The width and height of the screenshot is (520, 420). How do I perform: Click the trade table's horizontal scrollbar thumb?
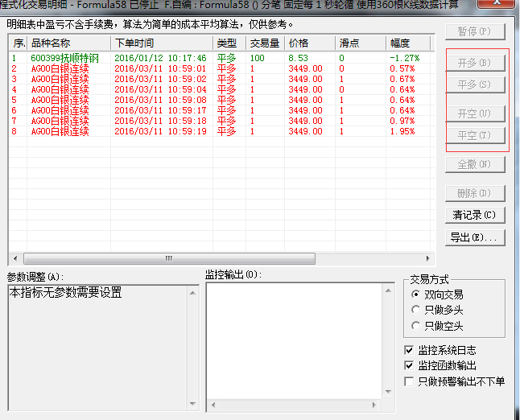(169, 258)
